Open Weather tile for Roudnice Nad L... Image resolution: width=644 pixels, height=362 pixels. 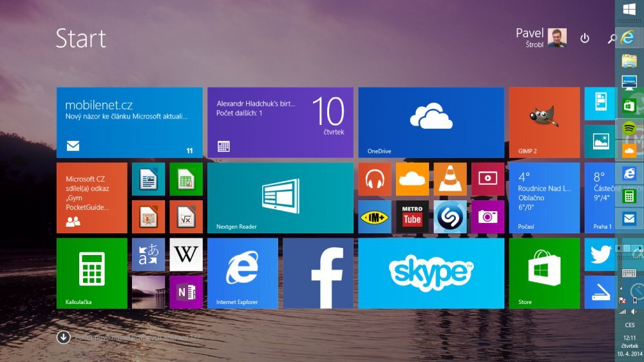(544, 198)
